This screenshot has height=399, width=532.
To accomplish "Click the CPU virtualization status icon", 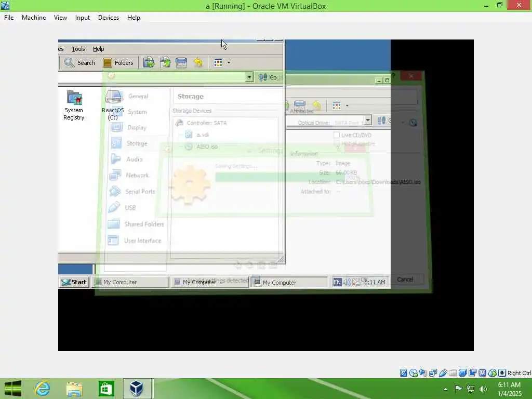I will click(482, 373).
